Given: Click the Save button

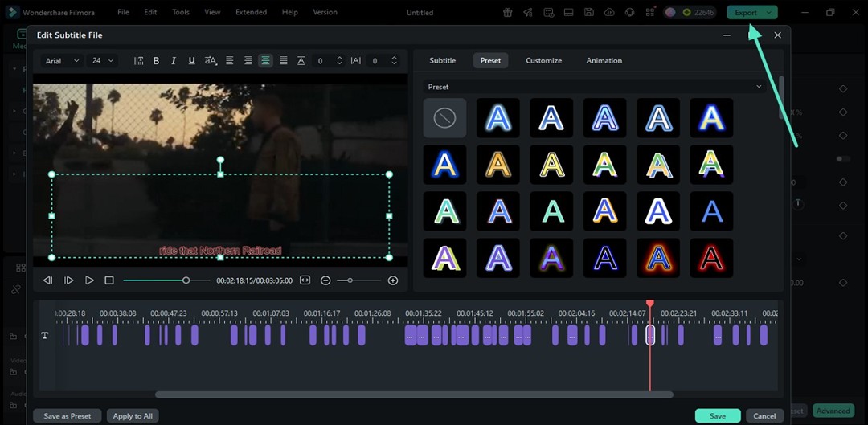Looking at the screenshot, I should click(717, 416).
